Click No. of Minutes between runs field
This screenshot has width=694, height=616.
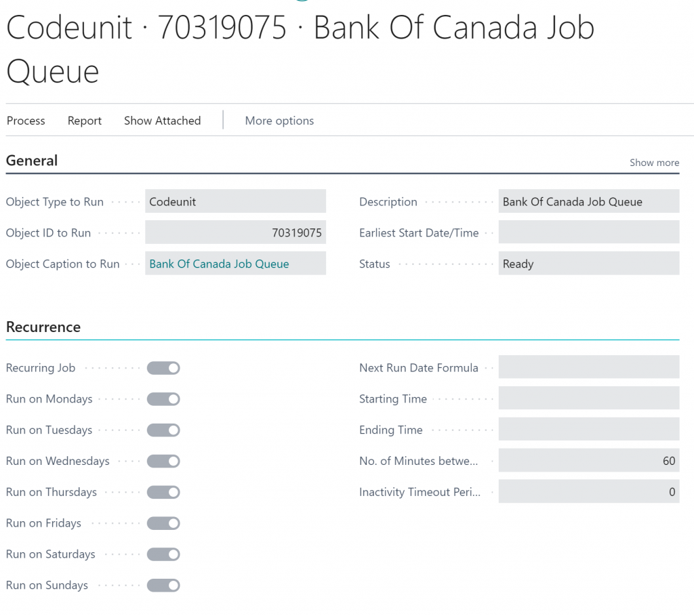[589, 460]
